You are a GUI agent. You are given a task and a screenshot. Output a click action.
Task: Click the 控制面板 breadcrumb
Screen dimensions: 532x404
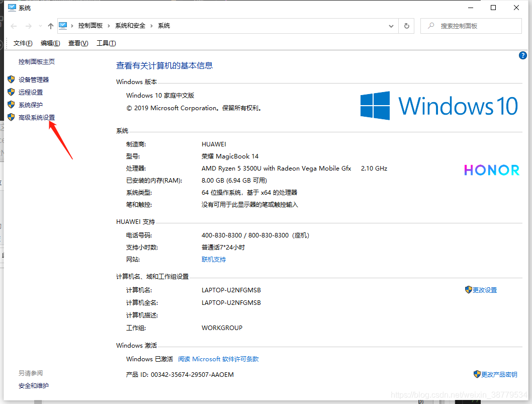click(x=90, y=26)
